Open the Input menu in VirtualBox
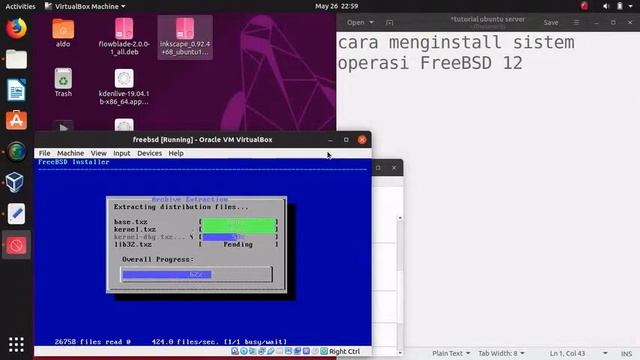Image resolution: width=640 pixels, height=360 pixels. pyautogui.click(x=122, y=153)
